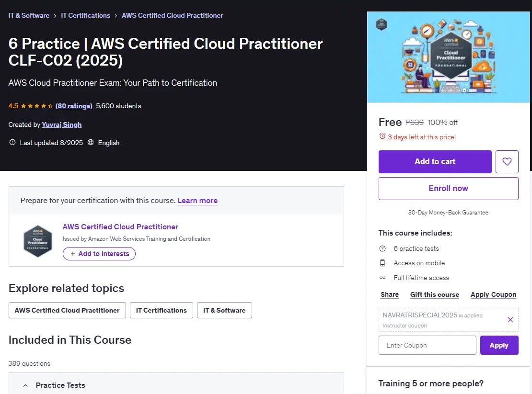This screenshot has height=394, width=532.
Task: Select AWS Certified Cloud Practitioner topic chip
Action: coord(67,310)
